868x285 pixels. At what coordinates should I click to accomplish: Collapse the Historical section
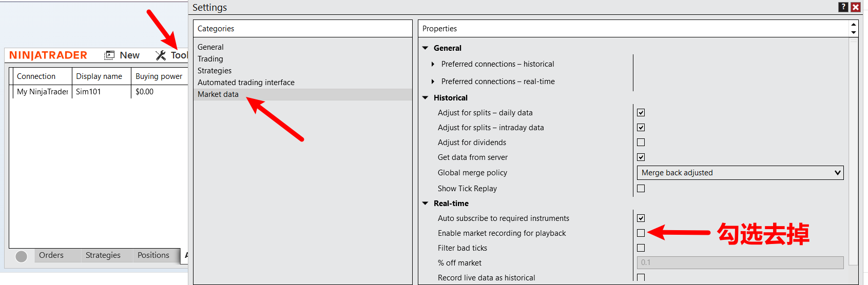pyautogui.click(x=425, y=98)
